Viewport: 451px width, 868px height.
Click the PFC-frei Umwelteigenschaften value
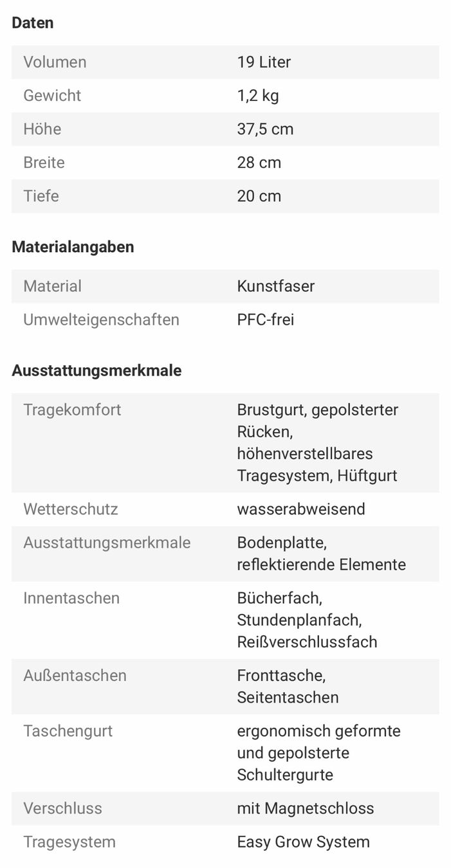[265, 320]
